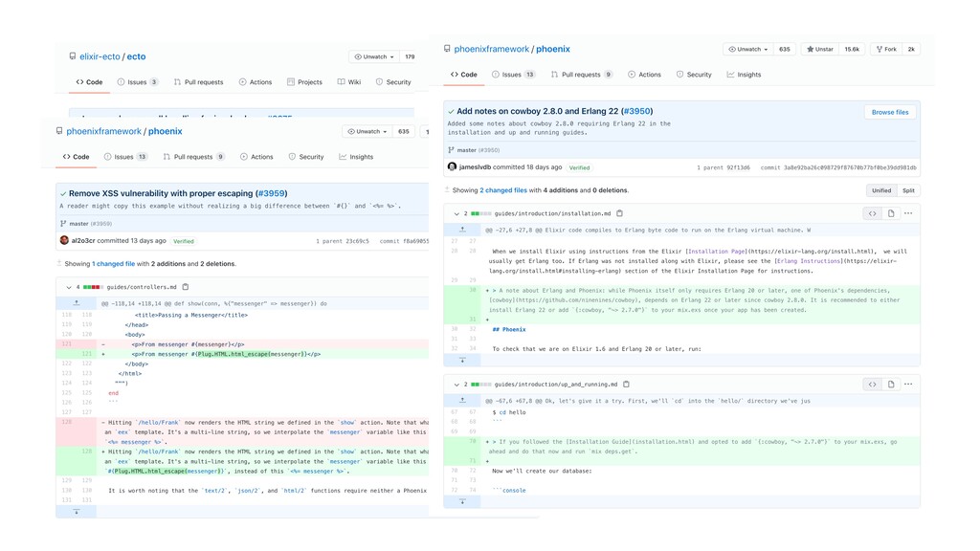This screenshot has height=551, width=980.
Task: Open the ecto repository link
Action: (136, 56)
